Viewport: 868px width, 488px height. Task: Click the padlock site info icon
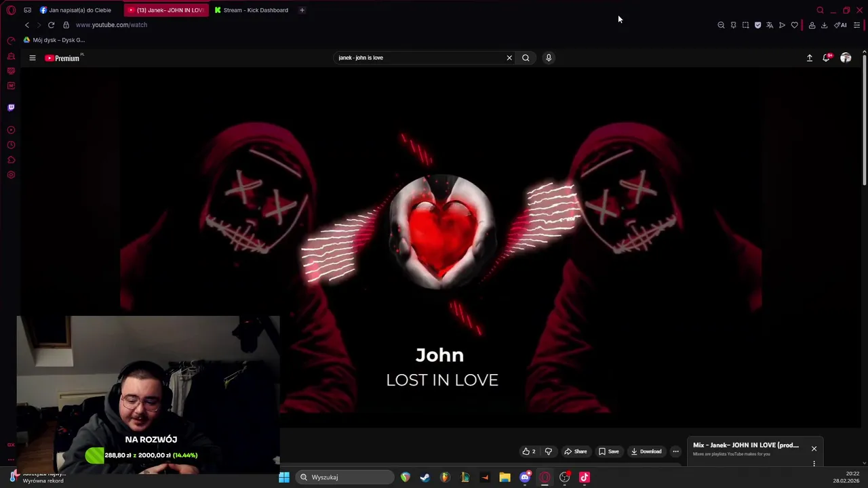pos(66,25)
